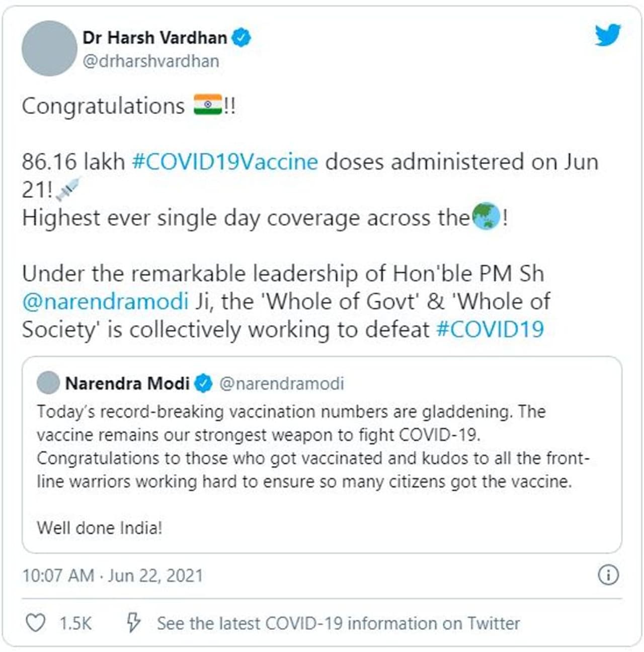Open the tweet info circle icon
This screenshot has height=652, width=644.
pyautogui.click(x=608, y=575)
